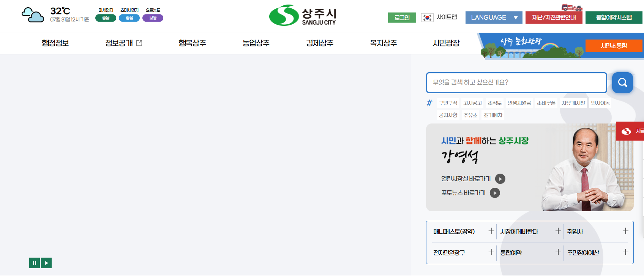The width and height of the screenshot is (644, 277).
Task: Click play arrow next to 열린시장실 바로가기
Action: pyautogui.click(x=500, y=179)
